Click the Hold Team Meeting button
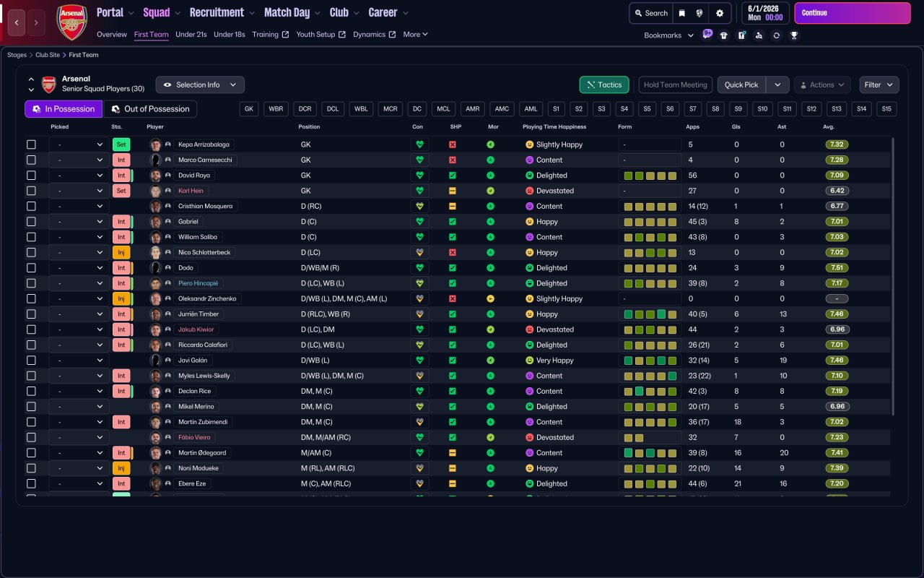Image resolution: width=924 pixels, height=578 pixels. (x=676, y=85)
